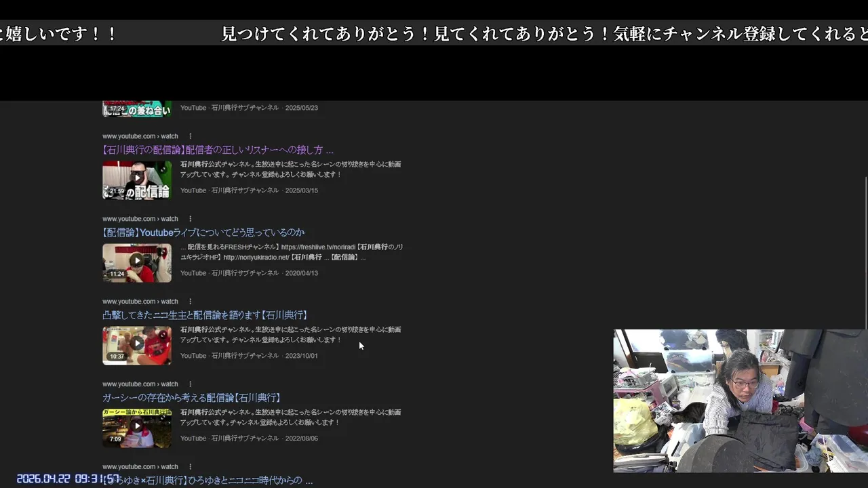Click the date 2025/05/23 in top result

pos(302,108)
